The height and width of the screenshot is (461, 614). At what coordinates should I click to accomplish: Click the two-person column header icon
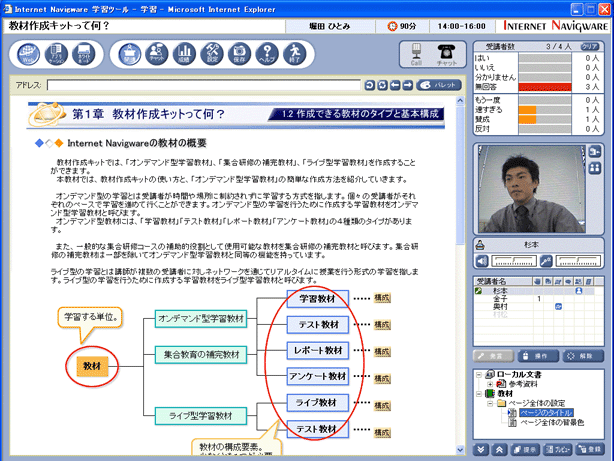[x=578, y=281]
